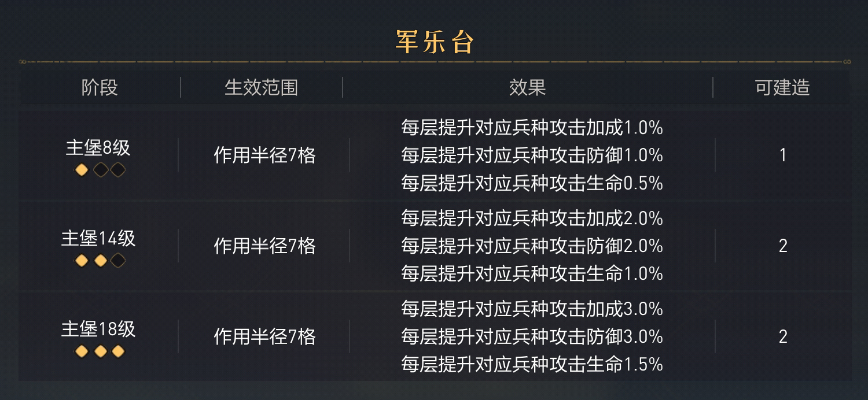Select the 生效范围 column header
Viewport: 868px width, 400px height.
click(262, 88)
